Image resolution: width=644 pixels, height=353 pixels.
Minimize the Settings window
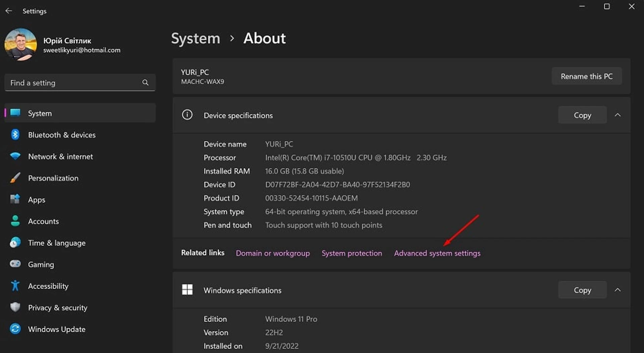point(582,6)
